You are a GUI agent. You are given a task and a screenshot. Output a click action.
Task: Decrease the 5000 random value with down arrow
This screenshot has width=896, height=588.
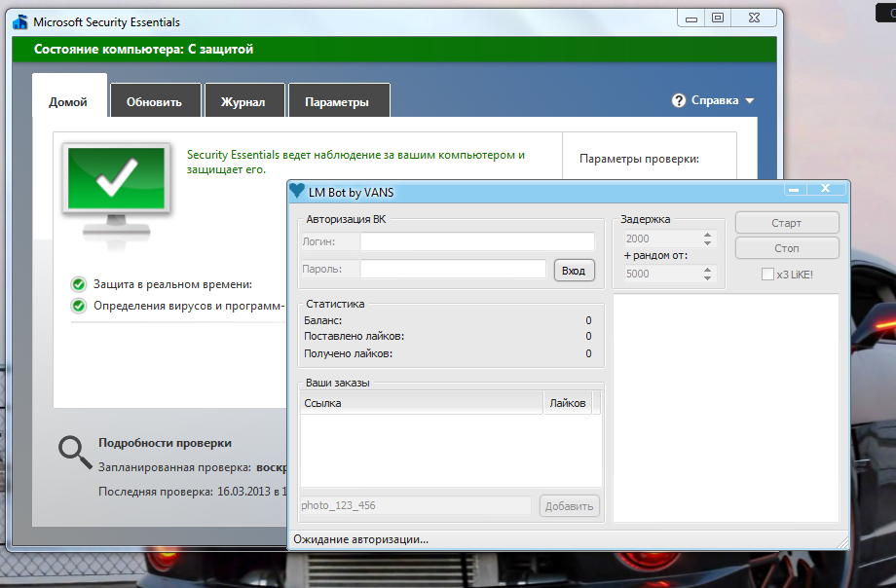(707, 278)
